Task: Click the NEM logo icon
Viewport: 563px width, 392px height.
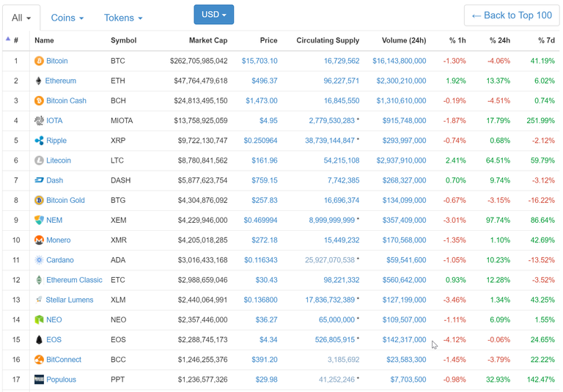Action: (39, 220)
